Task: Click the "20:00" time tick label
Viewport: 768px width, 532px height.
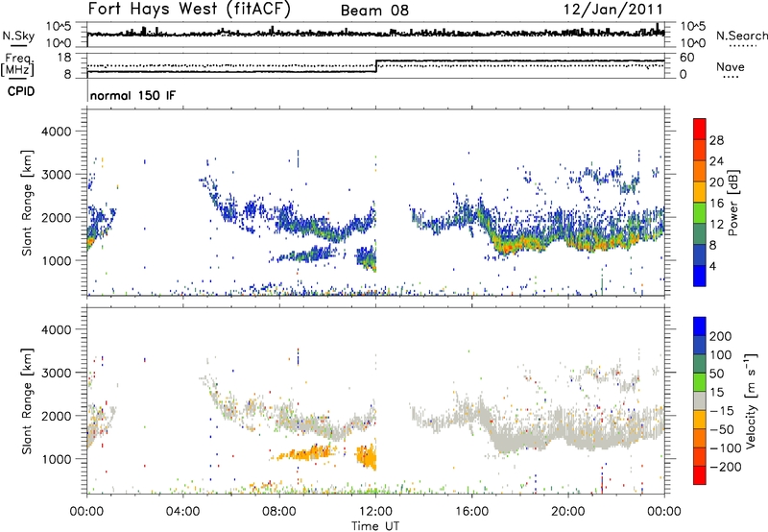Action: click(x=567, y=512)
